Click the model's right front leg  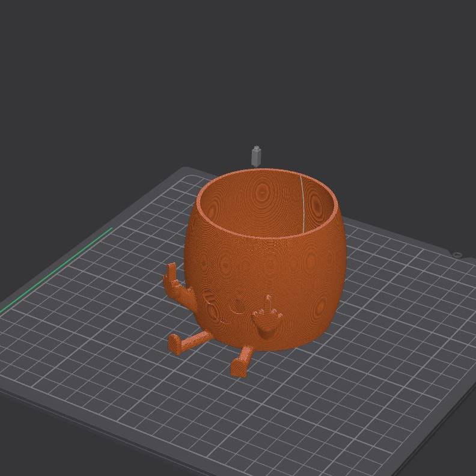tap(242, 361)
